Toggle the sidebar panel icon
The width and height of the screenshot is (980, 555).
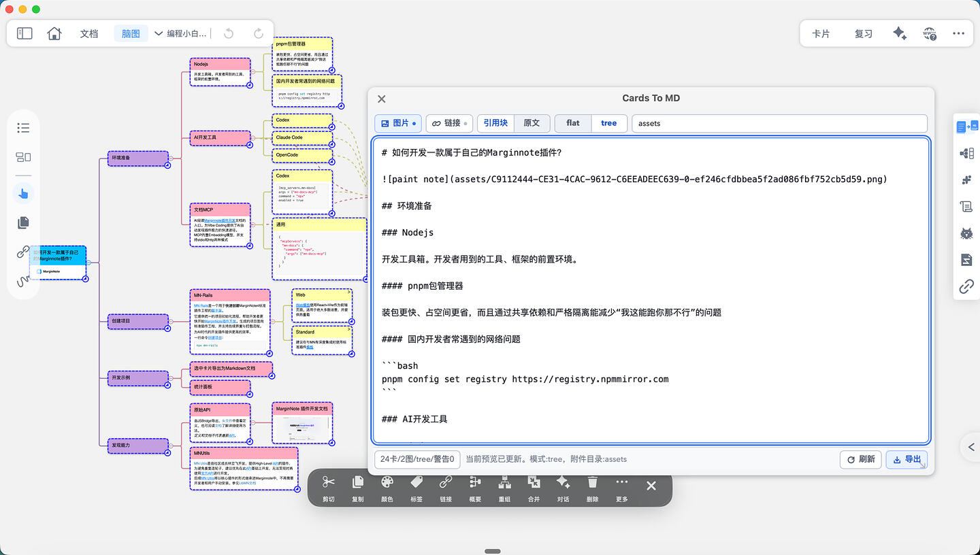[x=24, y=33]
